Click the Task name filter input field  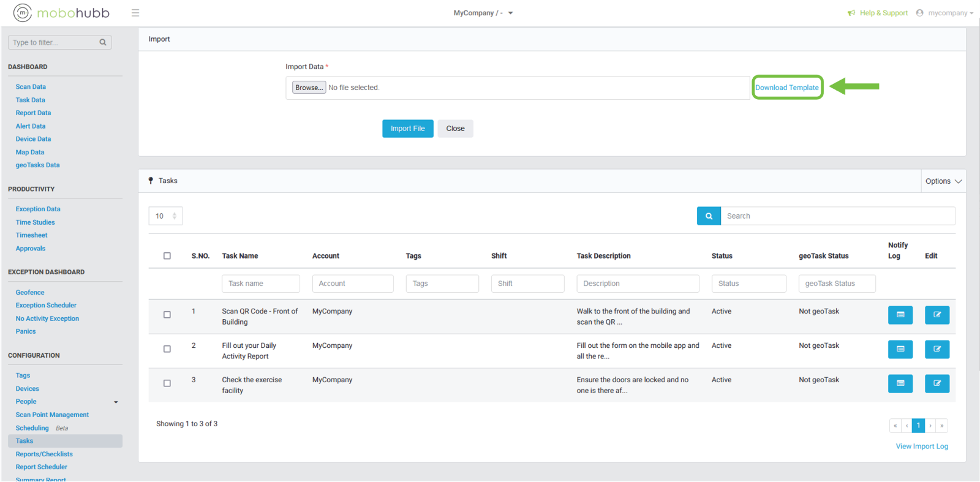260,284
